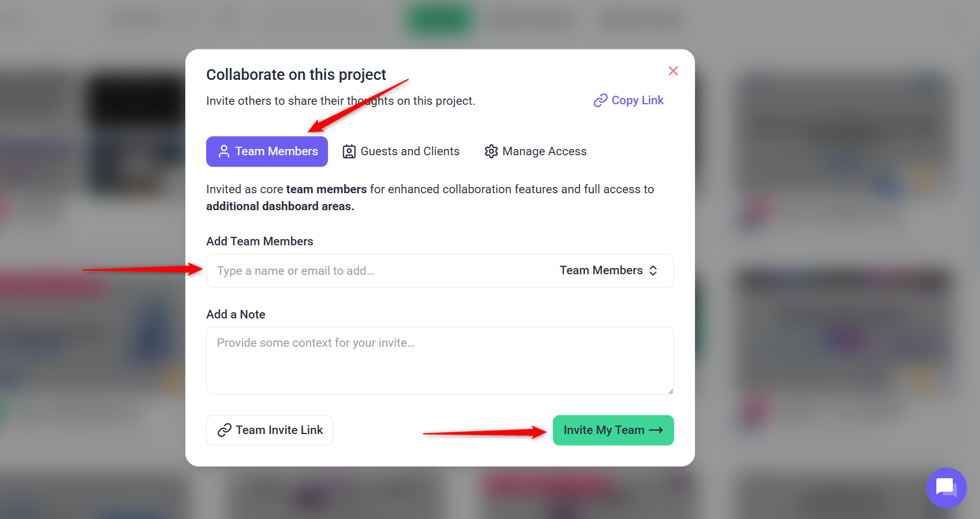The width and height of the screenshot is (980, 519).
Task: Open the Guests and Clients tab
Action: tap(410, 151)
